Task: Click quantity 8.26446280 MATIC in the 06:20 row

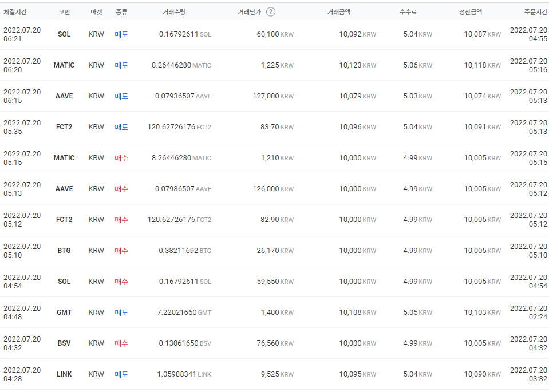Action: point(181,65)
